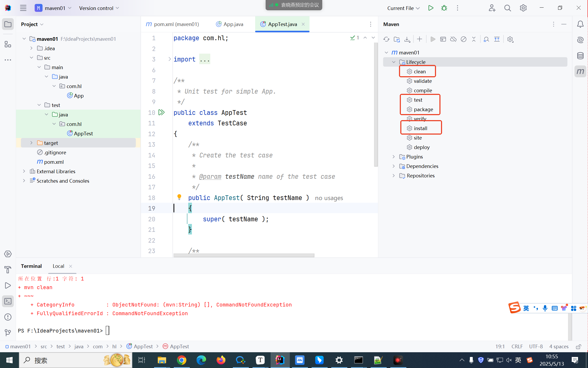Click Reload All Maven Projects icon
Image resolution: width=588 pixels, height=368 pixels.
386,39
